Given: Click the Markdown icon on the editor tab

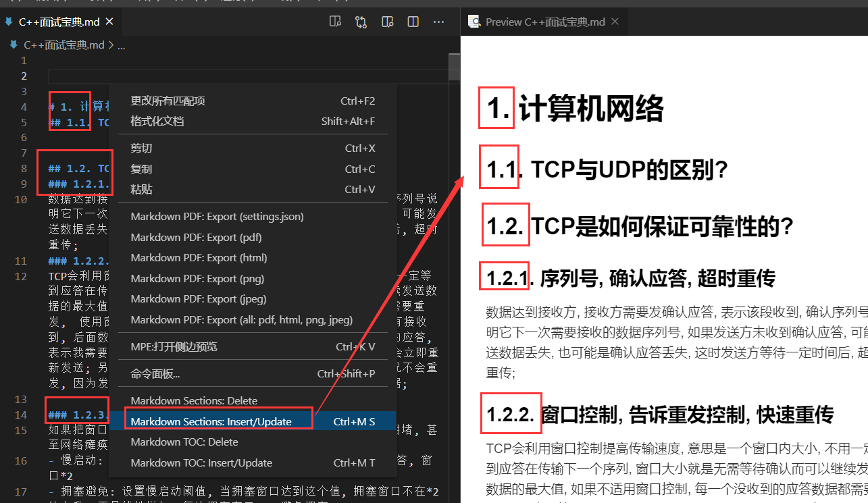Looking at the screenshot, I should click(8, 21).
